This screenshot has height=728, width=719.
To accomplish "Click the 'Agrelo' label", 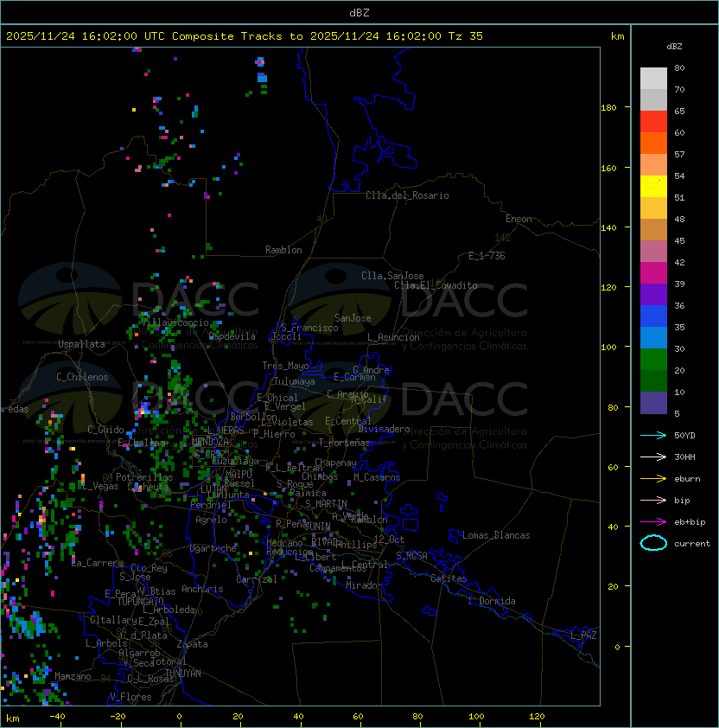I will point(211,520).
